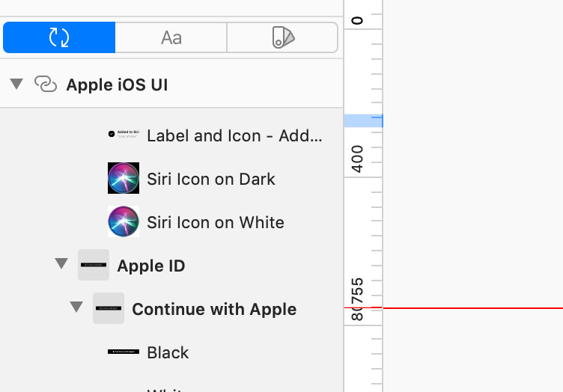The height and width of the screenshot is (392, 563).
Task: Click the library link icon beside Apple iOS UI
Action: point(46,85)
